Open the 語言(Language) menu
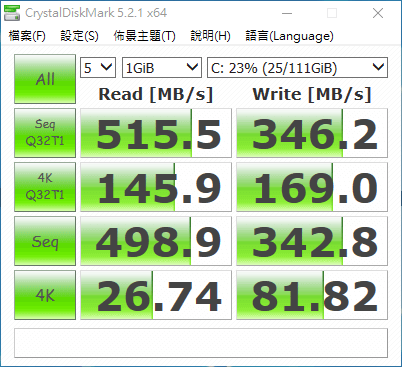This screenshot has width=402, height=367. tap(289, 36)
